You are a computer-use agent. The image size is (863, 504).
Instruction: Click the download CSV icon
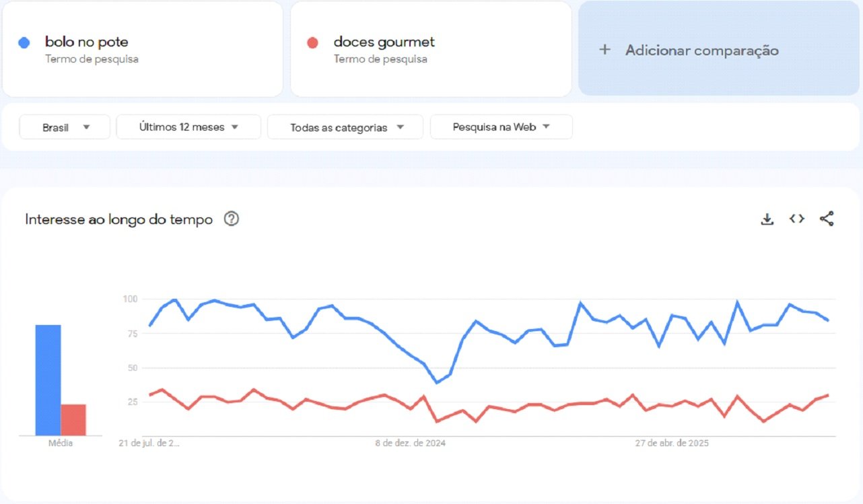(767, 219)
